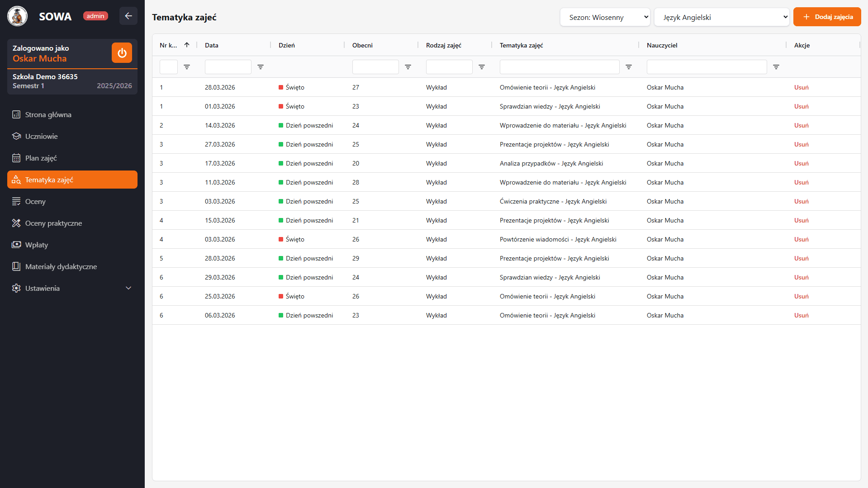Screen dimensions: 868x488
Task: Click the orange logout power icon
Action: pyautogui.click(x=122, y=52)
